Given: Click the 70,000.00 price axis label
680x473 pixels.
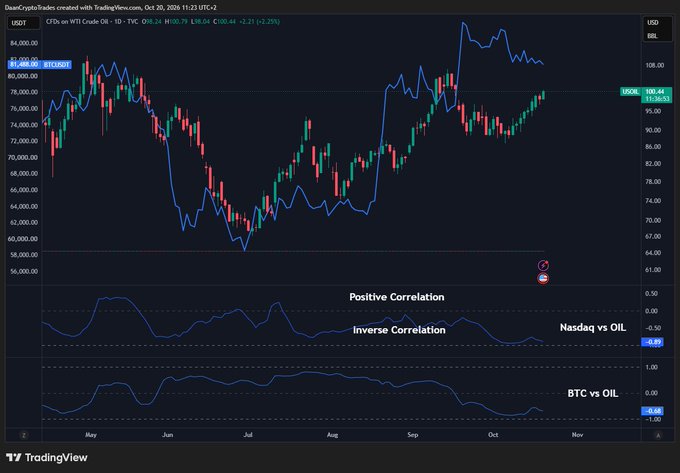Looking at the screenshot, I should coord(23,157).
